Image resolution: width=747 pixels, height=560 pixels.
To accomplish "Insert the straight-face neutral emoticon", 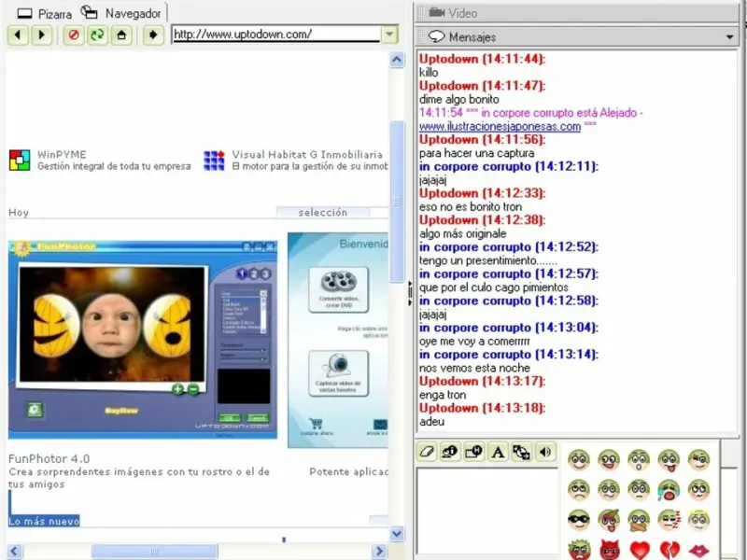I will tap(639, 489).
